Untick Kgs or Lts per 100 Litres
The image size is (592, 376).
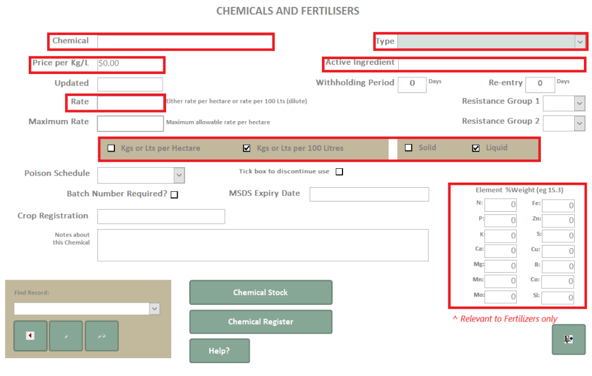tap(247, 148)
